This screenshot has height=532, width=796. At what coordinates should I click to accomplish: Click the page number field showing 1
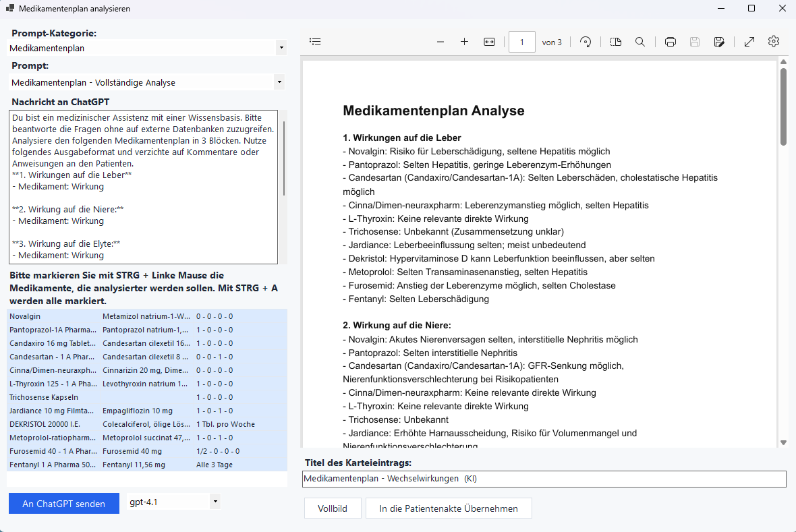521,42
